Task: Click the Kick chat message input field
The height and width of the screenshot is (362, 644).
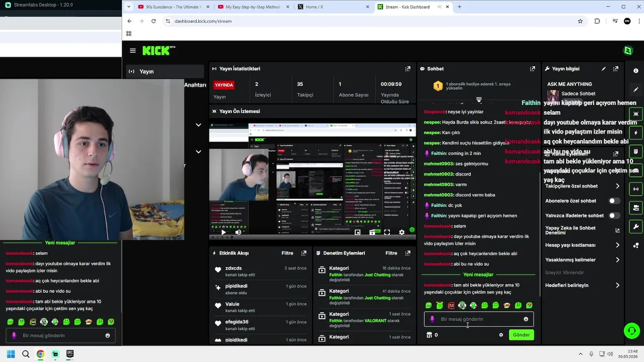Action: coord(478,319)
